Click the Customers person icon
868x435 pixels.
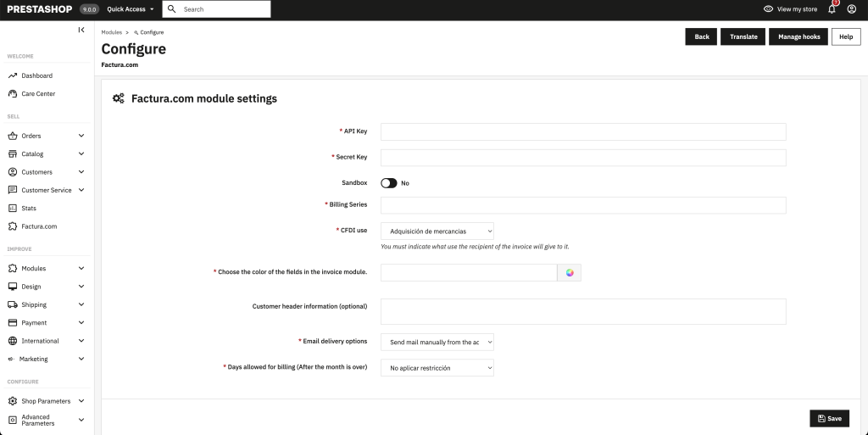(x=12, y=172)
